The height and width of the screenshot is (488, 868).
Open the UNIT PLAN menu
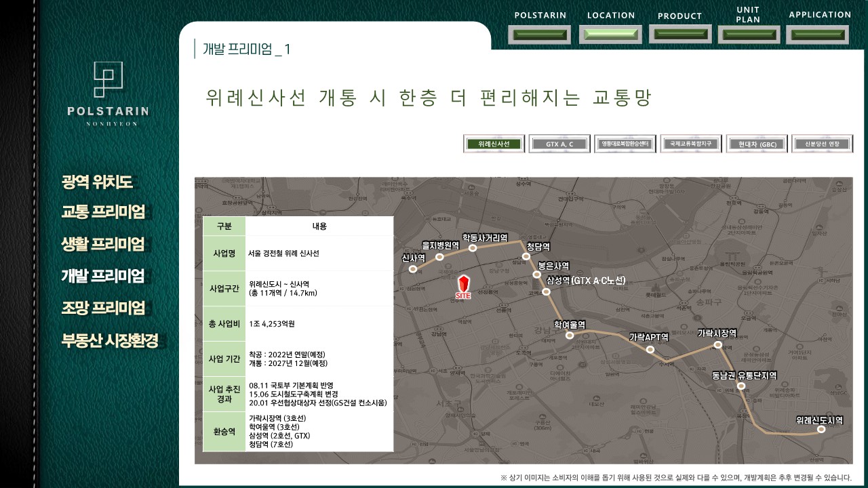[x=748, y=34]
